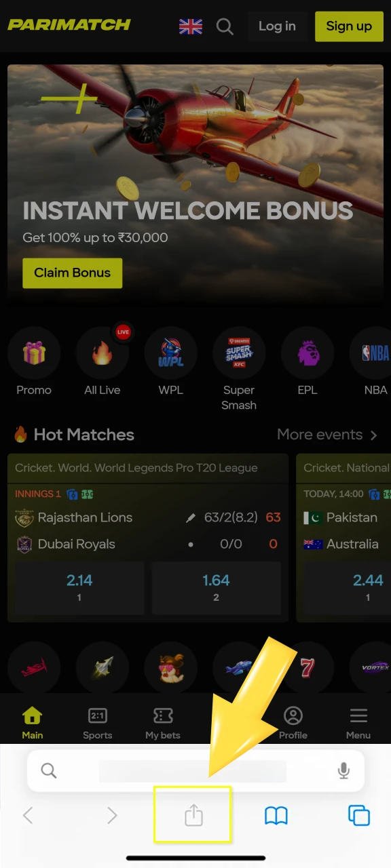Click the Safari address bar field
Screen dimensions: 391x868
point(195,771)
